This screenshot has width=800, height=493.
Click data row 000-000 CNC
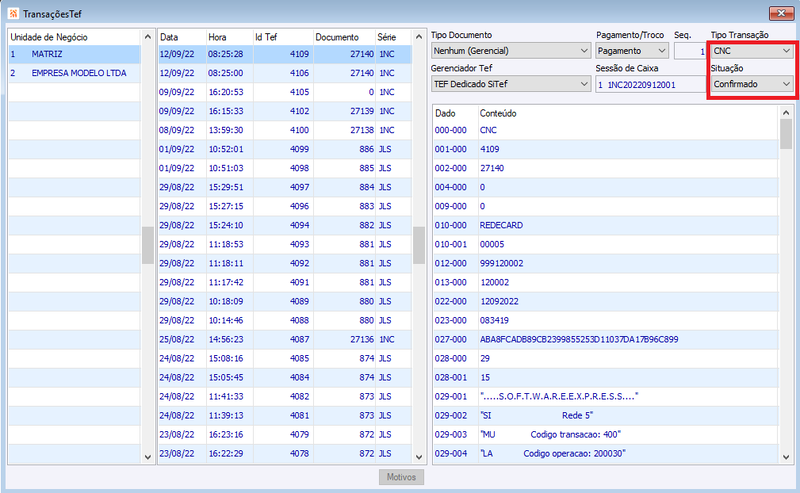click(x=606, y=130)
